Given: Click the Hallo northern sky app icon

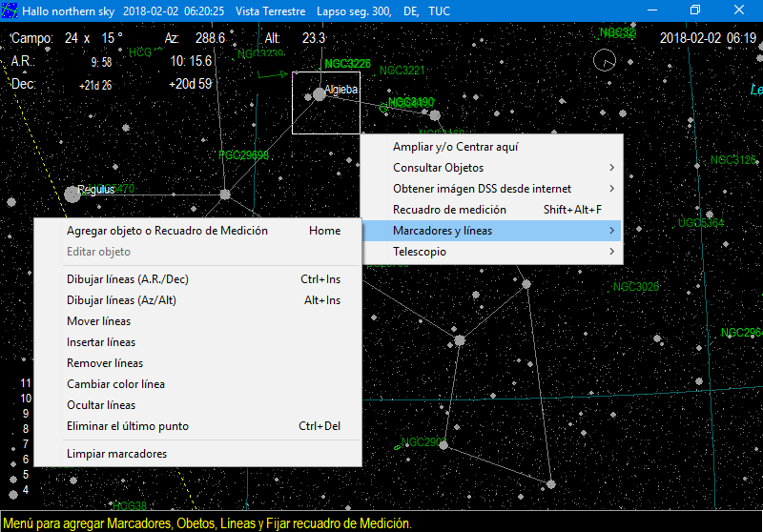Looking at the screenshot, I should 10,10.
